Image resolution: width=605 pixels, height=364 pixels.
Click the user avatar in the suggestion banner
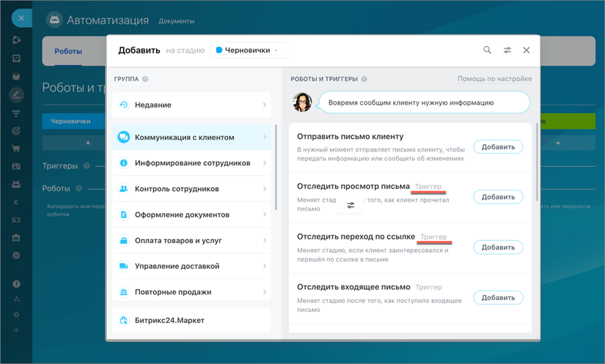302,102
